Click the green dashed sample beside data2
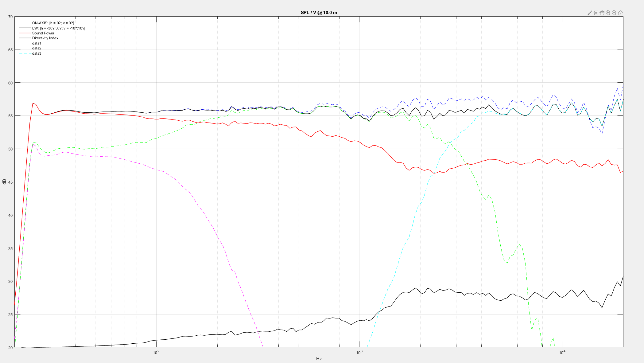 (x=25, y=48)
